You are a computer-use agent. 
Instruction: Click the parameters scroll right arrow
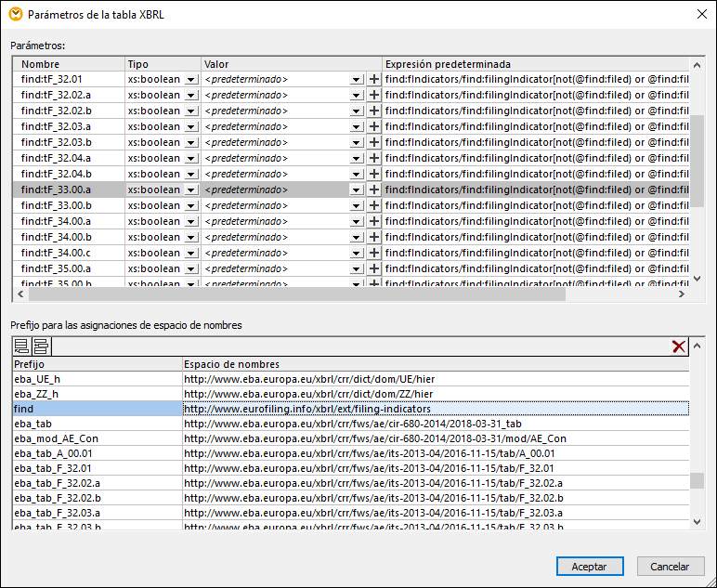pos(682,294)
